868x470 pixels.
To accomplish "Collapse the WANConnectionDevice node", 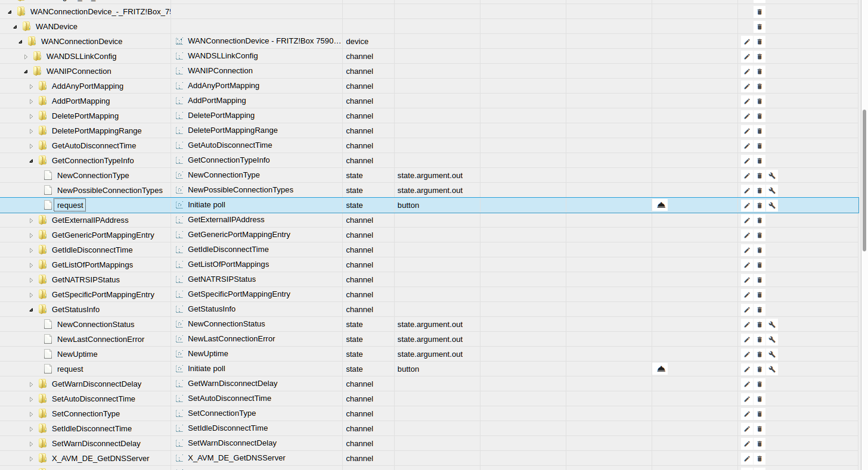I will 20,42.
